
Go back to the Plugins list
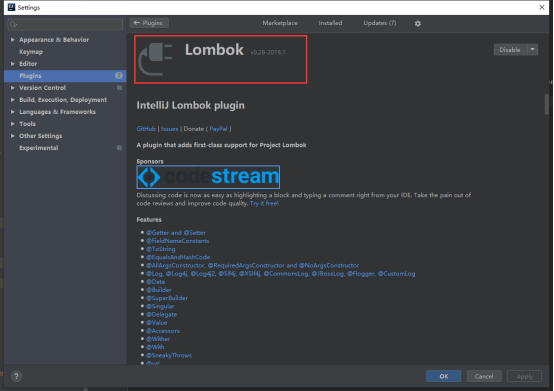tap(149, 23)
